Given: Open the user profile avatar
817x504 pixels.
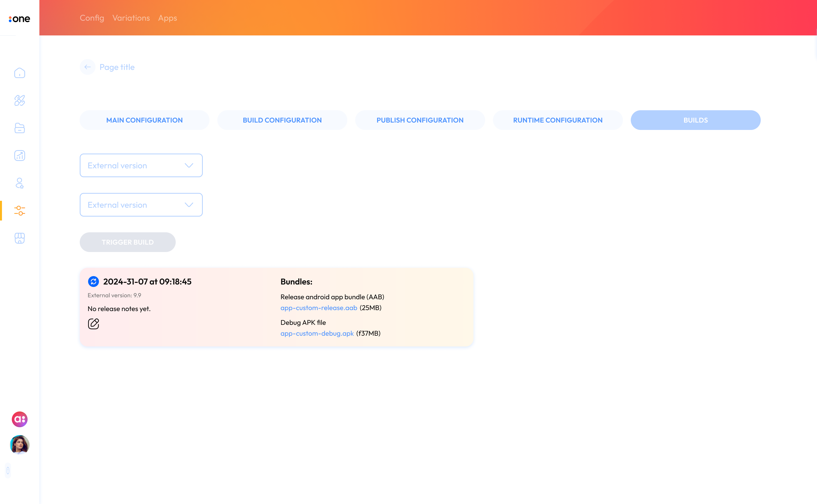Looking at the screenshot, I should (x=20, y=445).
